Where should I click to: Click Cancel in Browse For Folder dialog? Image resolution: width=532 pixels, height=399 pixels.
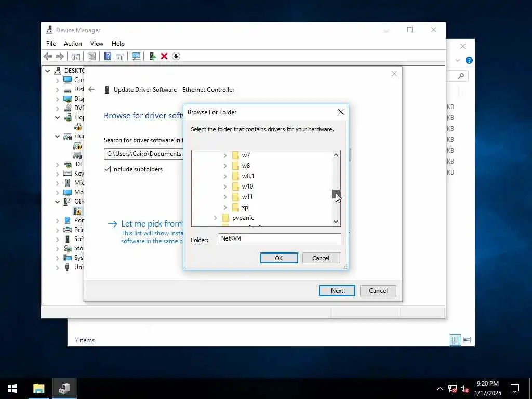tap(321, 258)
